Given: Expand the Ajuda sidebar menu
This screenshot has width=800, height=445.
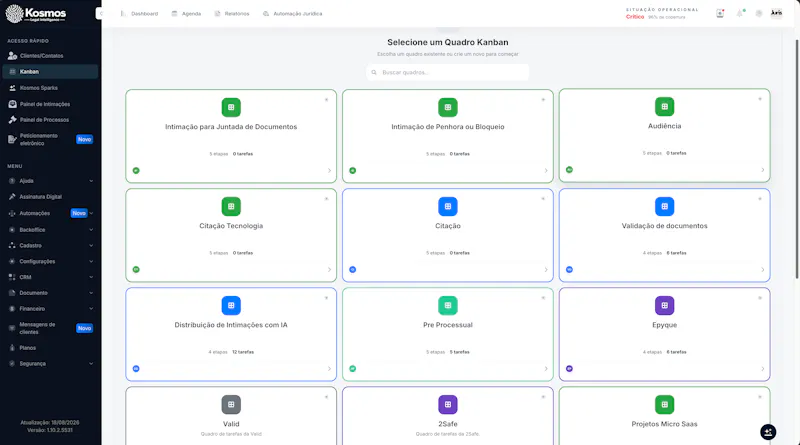Looking at the screenshot, I should click(51, 181).
